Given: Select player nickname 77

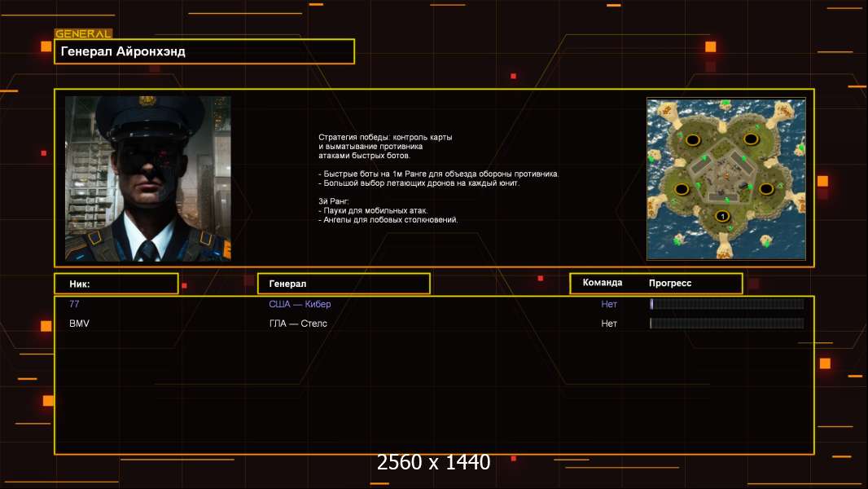Looking at the screenshot, I should tap(74, 303).
